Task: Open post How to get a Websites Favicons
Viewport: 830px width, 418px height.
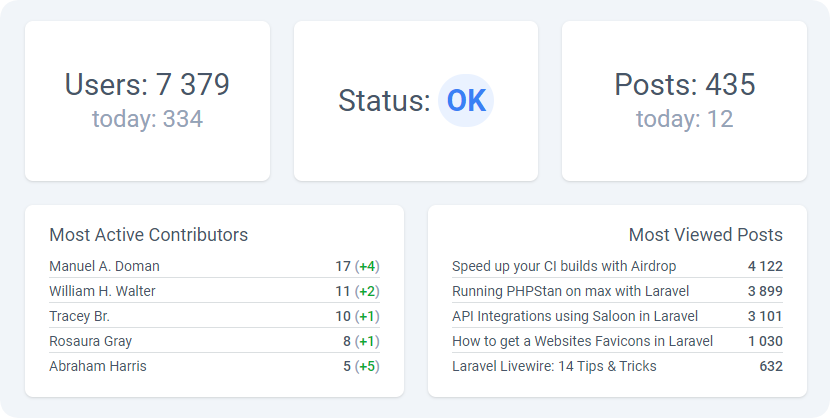Action: tap(582, 341)
